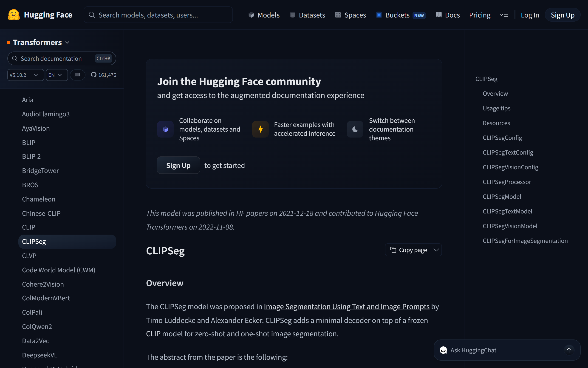The height and width of the screenshot is (368, 588).
Task: Go to Spaces
Action: pyautogui.click(x=350, y=15)
